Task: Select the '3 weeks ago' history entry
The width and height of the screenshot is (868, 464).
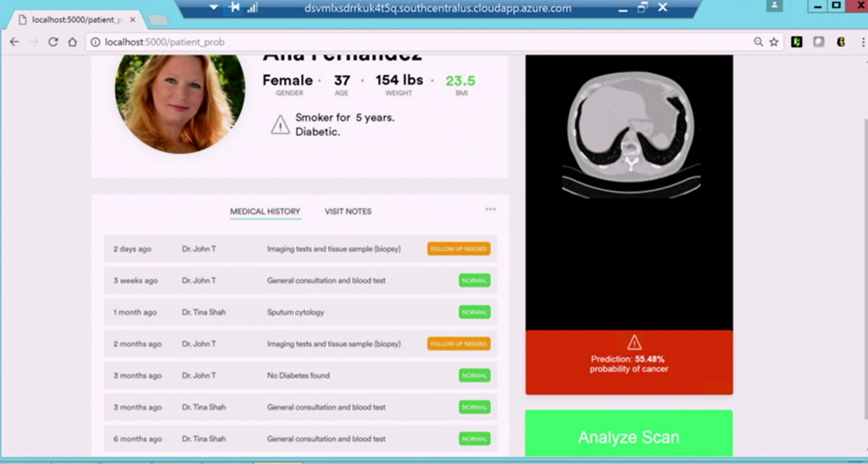Action: coord(301,280)
